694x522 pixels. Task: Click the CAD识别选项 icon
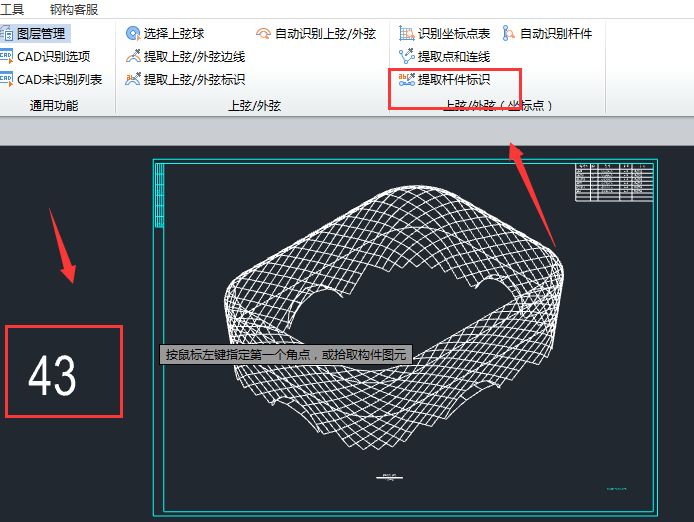[7, 56]
